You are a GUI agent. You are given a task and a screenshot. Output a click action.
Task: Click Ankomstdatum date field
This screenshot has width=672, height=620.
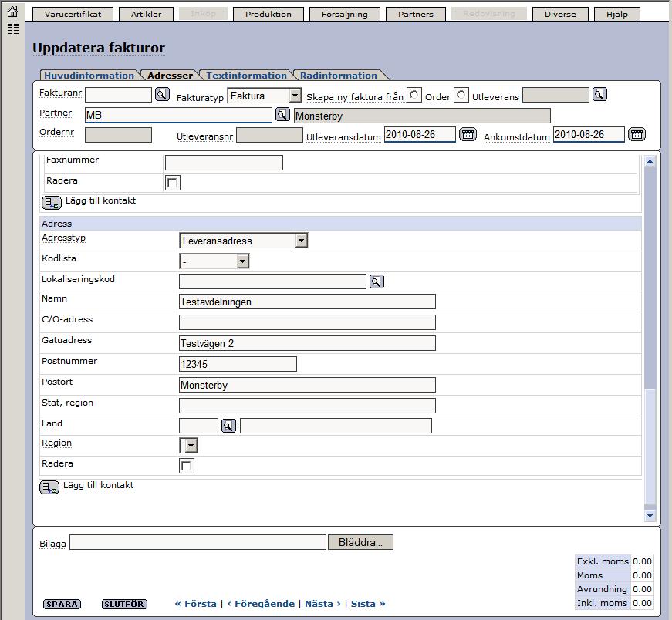(589, 134)
